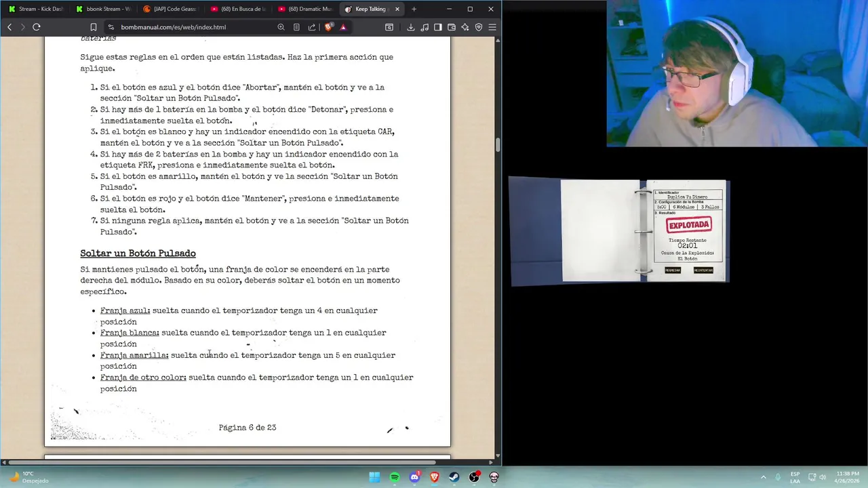Switch to the '(68) Dramatic Mus' tab
868x488 pixels.
click(x=304, y=9)
